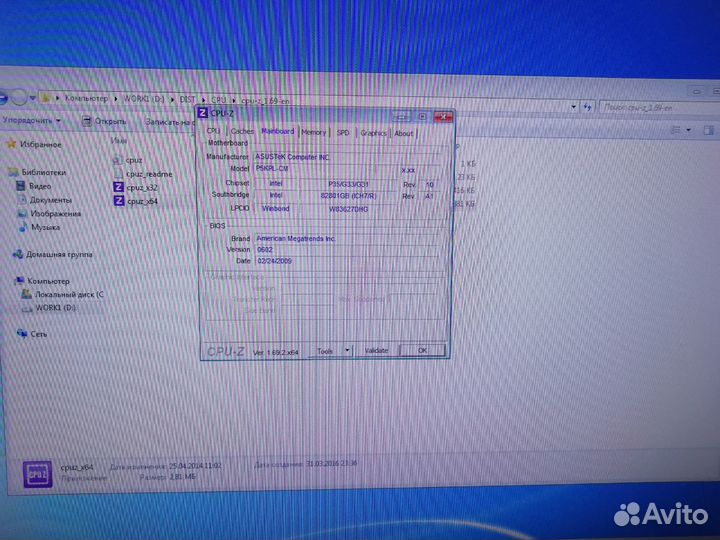This screenshot has height=540, width=720.
Task: Select the southbridge value 82801GB (ICH7/R)
Action: 348,196
